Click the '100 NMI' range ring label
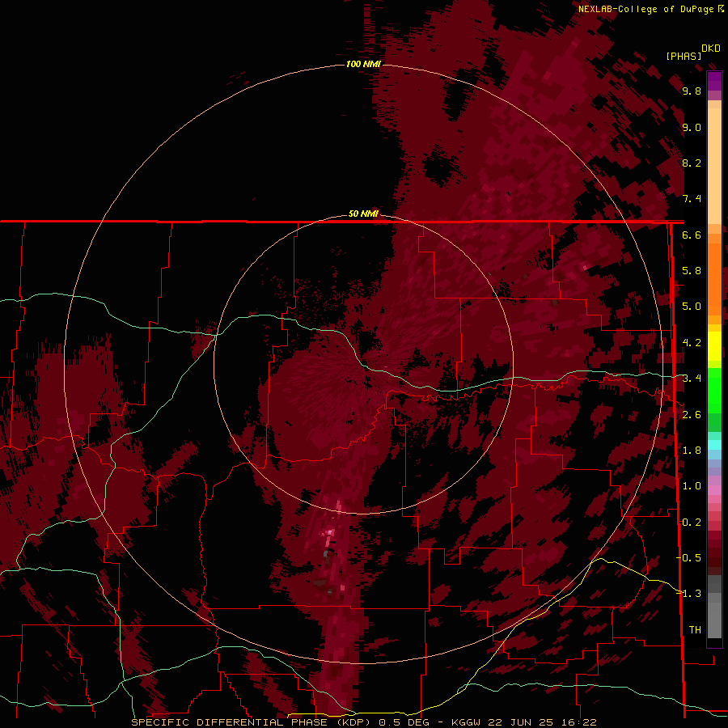Screen dimensions: 728x728 pos(363,64)
